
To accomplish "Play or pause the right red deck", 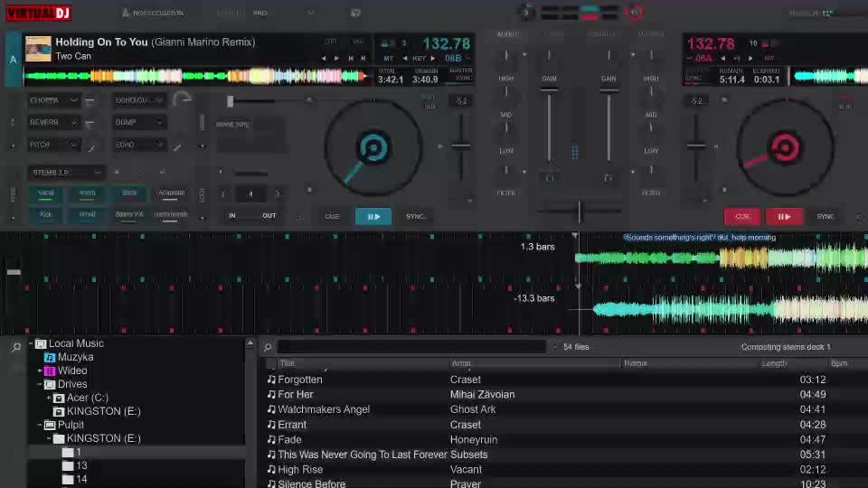I will click(784, 216).
